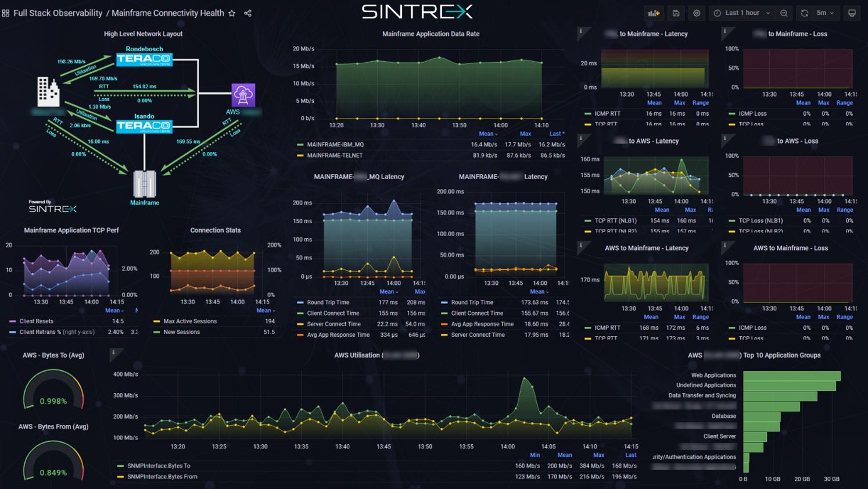The image size is (868, 489).
Task: Sort by Mean in Mainframe Application TCP Perf legend
Action: click(x=114, y=310)
